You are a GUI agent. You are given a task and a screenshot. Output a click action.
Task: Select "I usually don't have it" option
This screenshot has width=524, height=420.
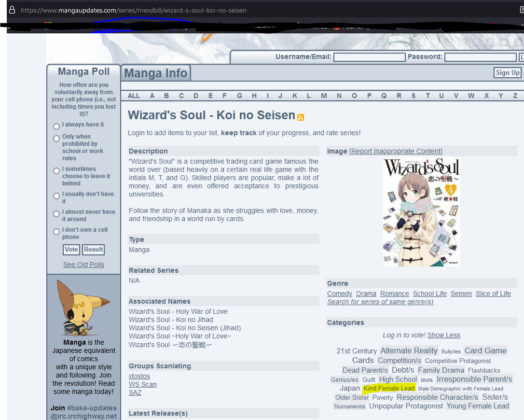(56, 196)
